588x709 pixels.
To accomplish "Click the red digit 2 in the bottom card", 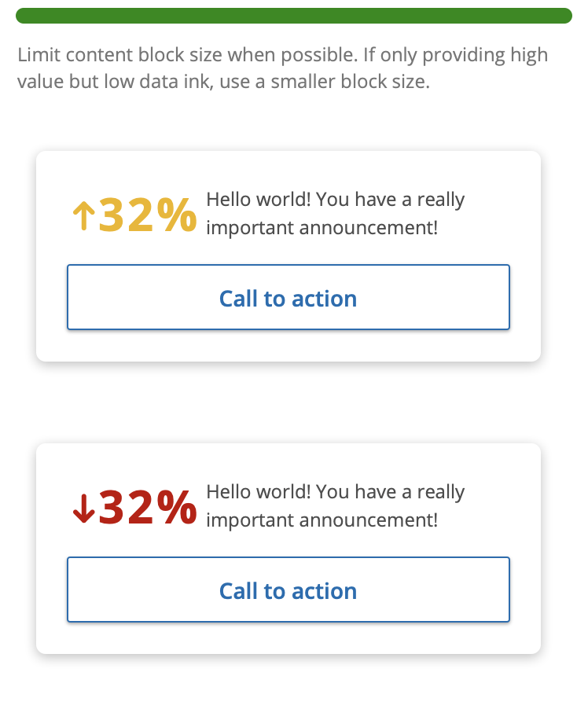I will coord(141,508).
